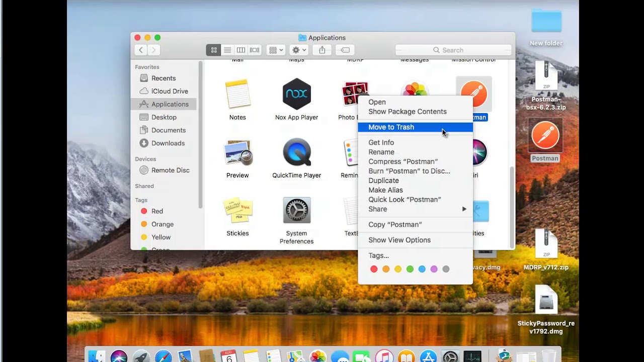Image resolution: width=644 pixels, height=362 pixels.
Task: Choose Make Alias
Action: pyautogui.click(x=415, y=190)
